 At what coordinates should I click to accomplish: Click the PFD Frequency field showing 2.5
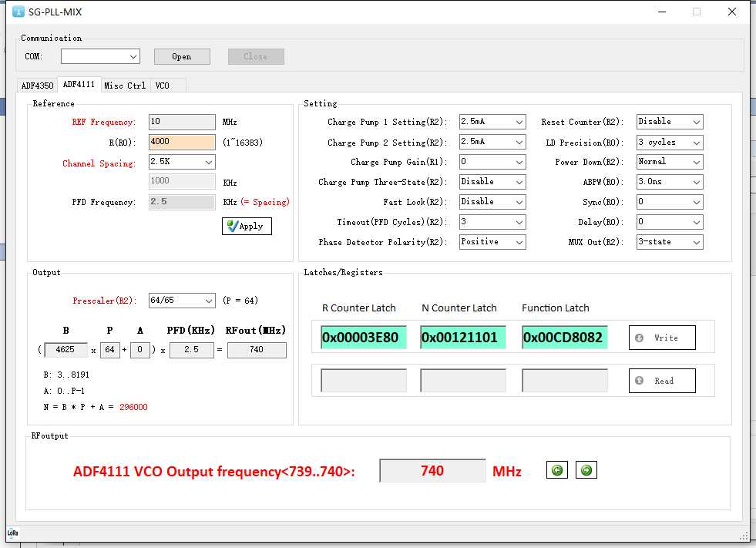pos(182,202)
